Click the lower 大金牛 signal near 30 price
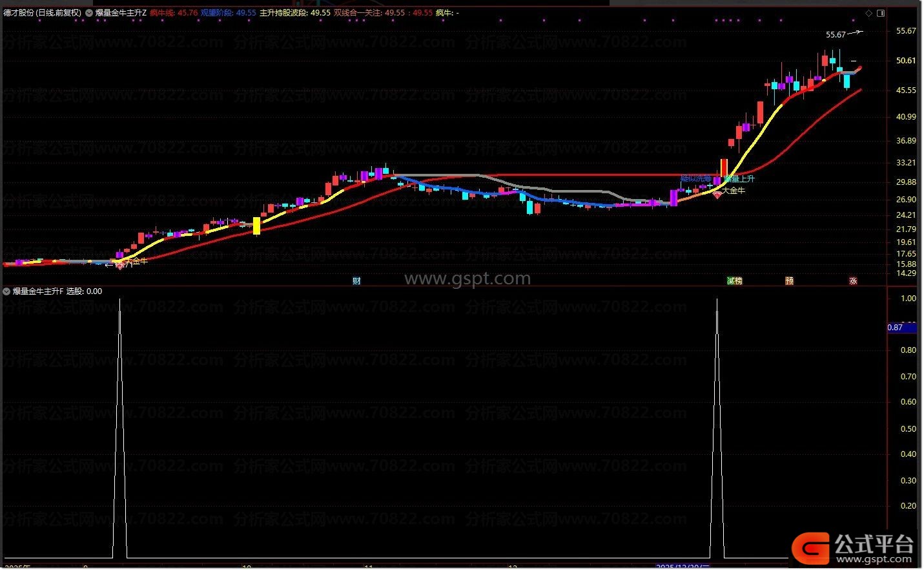 click(734, 191)
